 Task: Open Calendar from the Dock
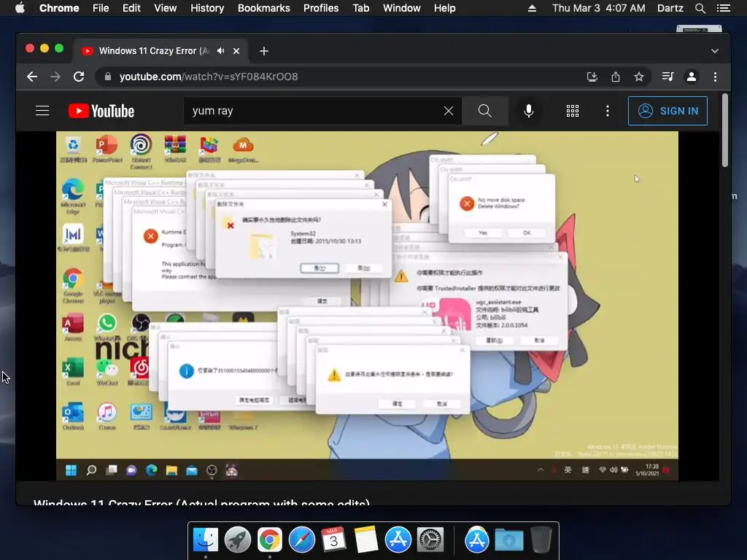(333, 540)
